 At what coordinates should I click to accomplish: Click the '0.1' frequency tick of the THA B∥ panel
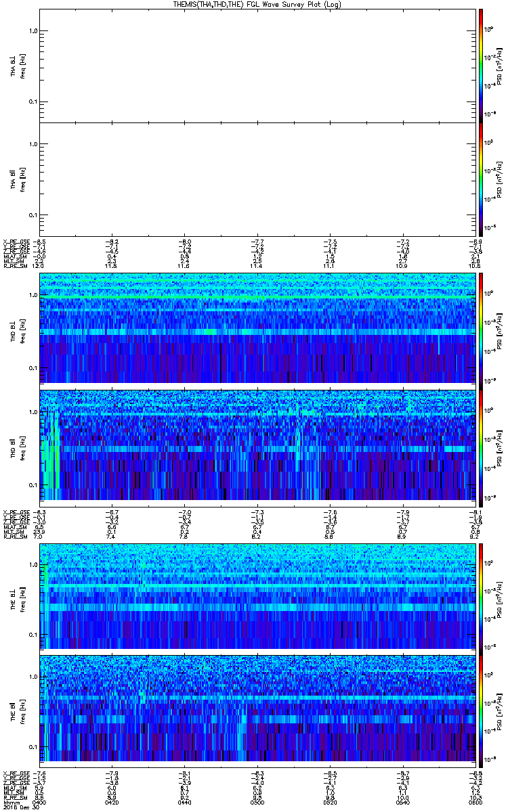(x=32, y=215)
